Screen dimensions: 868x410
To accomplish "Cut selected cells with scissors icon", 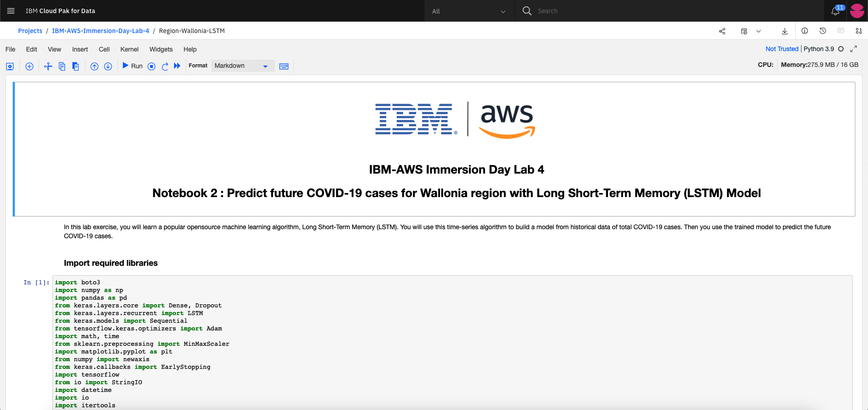I will 48,66.
